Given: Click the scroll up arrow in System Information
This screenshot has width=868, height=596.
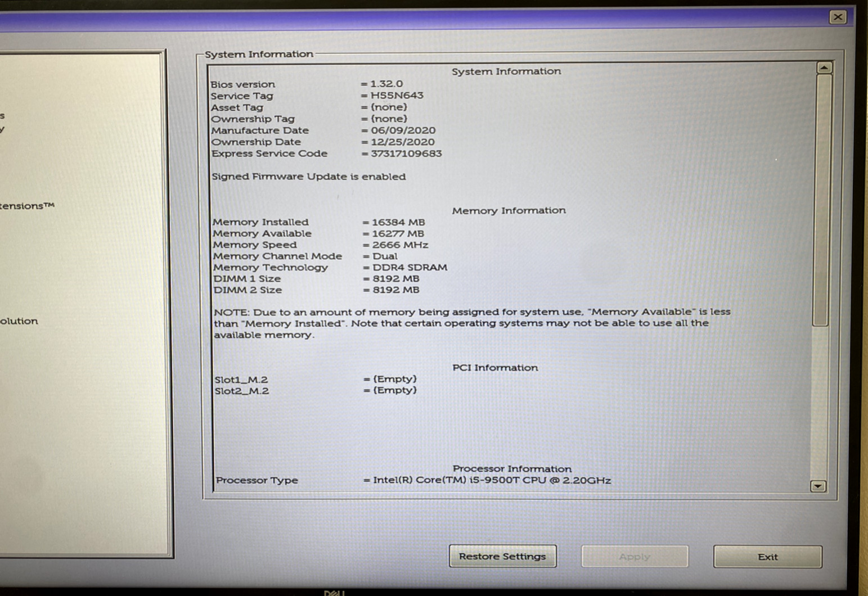Looking at the screenshot, I should pyautogui.click(x=824, y=67).
